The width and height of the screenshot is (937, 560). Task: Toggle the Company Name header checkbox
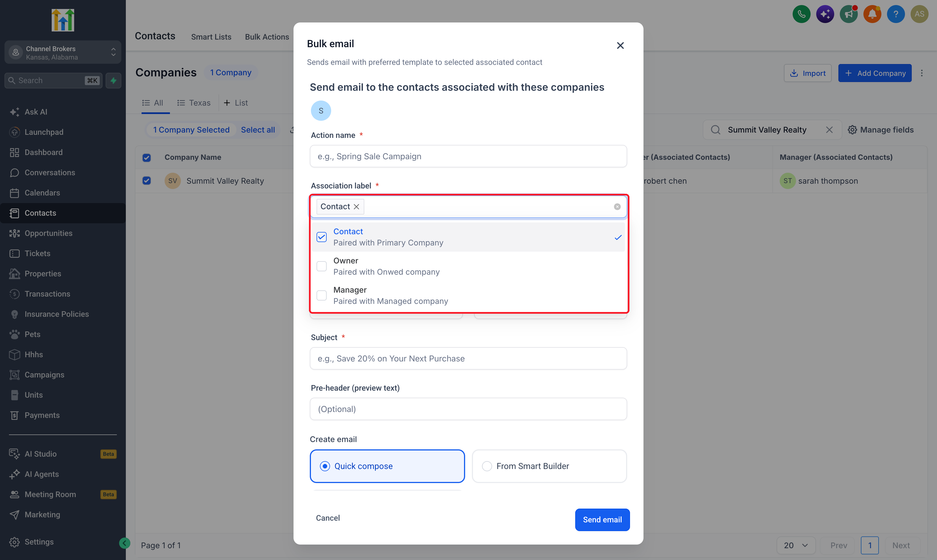[x=146, y=157]
